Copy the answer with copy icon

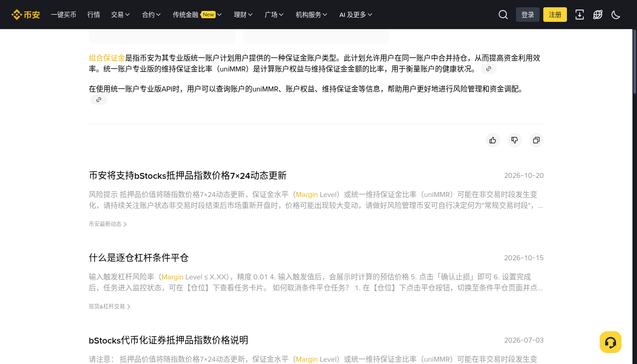(x=536, y=140)
